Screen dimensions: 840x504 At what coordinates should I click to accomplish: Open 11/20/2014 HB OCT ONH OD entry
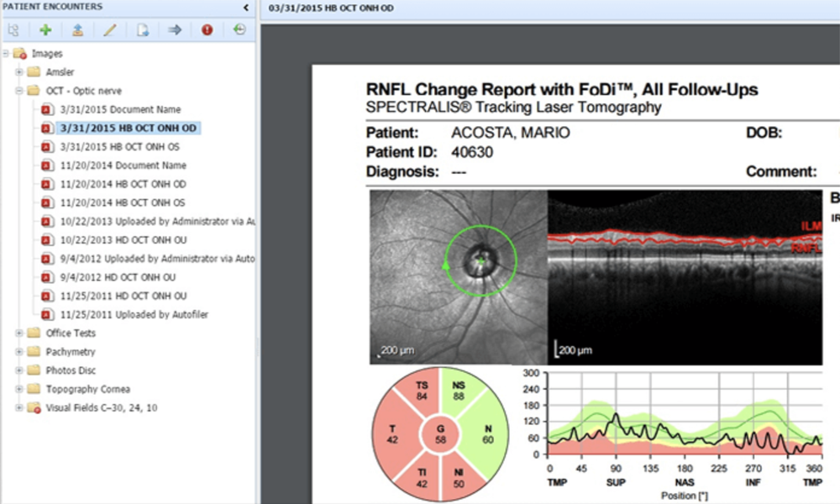pos(123,184)
